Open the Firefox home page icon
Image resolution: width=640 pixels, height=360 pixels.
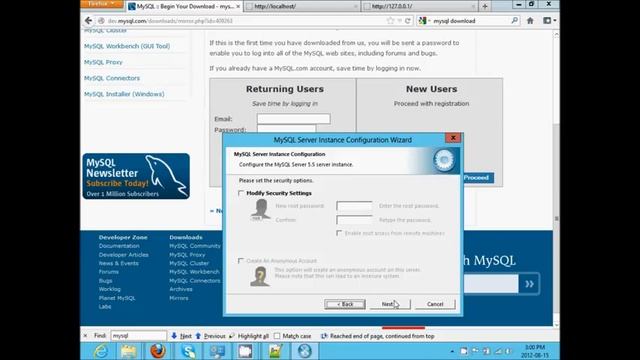pos(530,20)
